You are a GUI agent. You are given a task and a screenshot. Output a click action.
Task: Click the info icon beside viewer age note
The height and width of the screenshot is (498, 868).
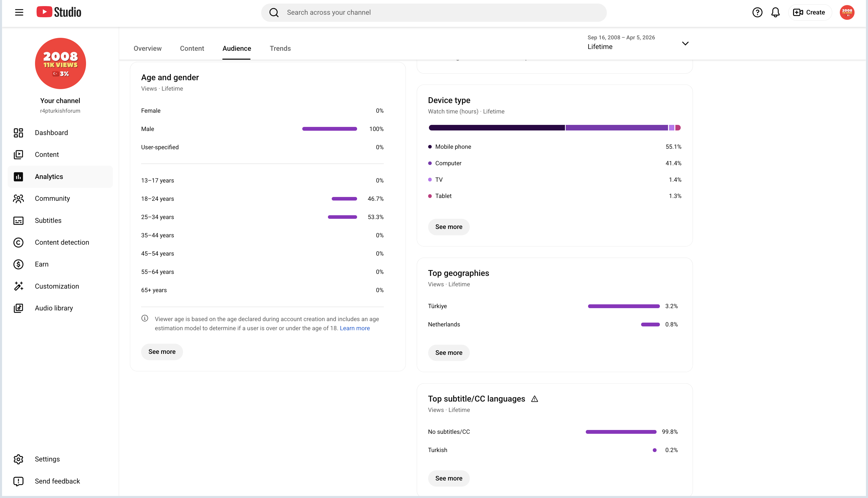[145, 319]
